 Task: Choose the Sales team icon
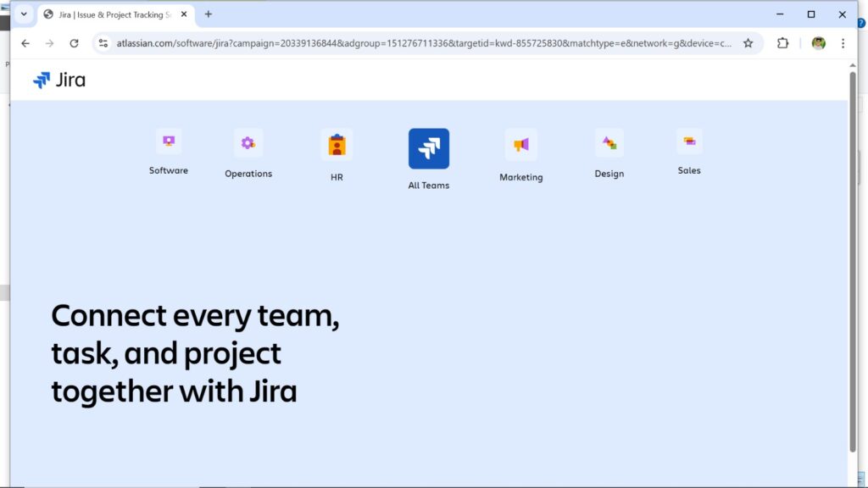coord(689,141)
